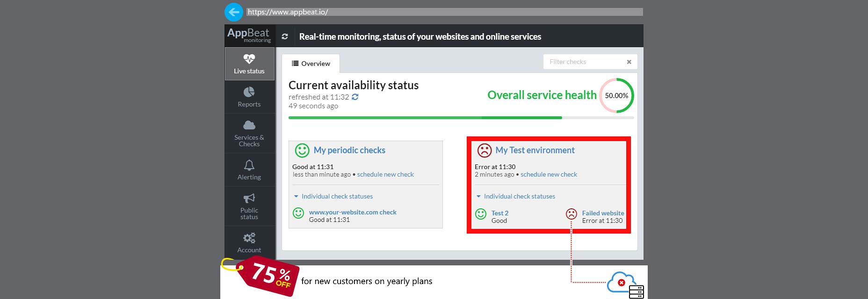Open My periodic checks link
Viewport: 868px width, 299px height.
pos(349,150)
